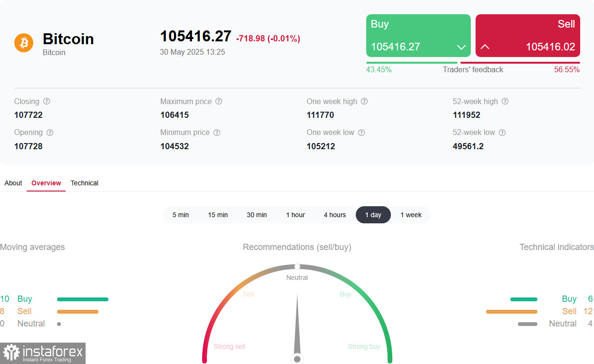This screenshot has width=594, height=364.
Task: Click the Moving averages heading
Action: click(x=32, y=247)
